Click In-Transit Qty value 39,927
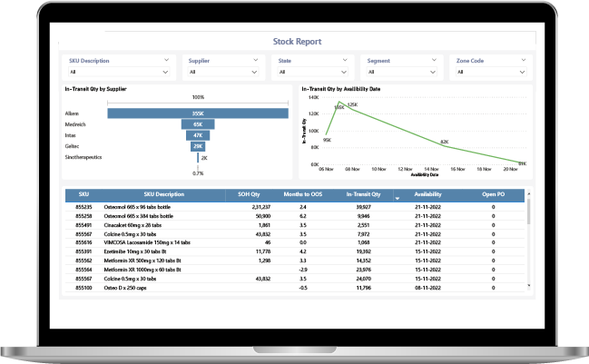The height and width of the screenshot is (364, 589). coord(363,207)
